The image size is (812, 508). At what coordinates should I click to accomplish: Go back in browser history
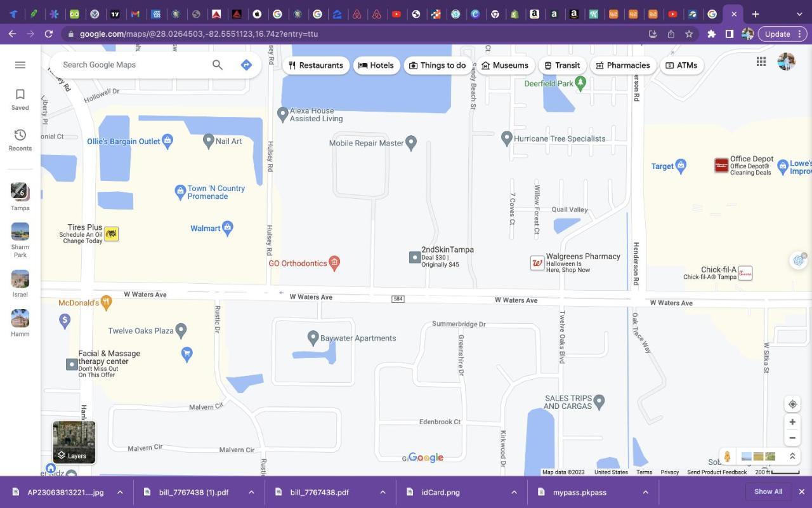click(13, 34)
